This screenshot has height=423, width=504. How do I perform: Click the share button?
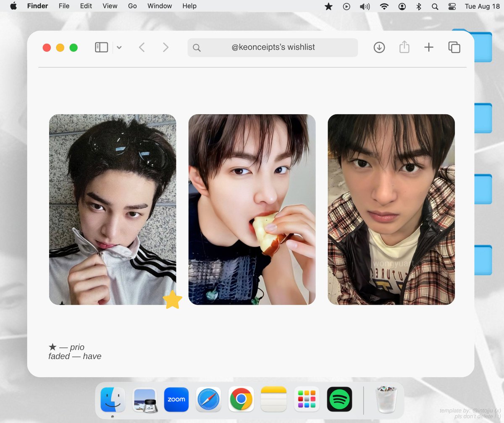(x=404, y=47)
